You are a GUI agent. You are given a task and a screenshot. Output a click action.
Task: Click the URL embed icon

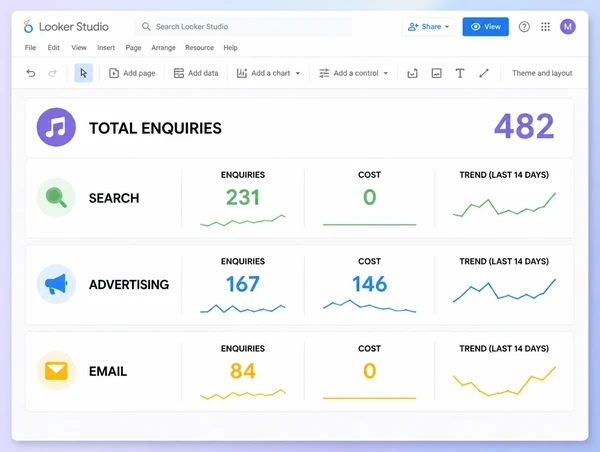pyautogui.click(x=412, y=73)
